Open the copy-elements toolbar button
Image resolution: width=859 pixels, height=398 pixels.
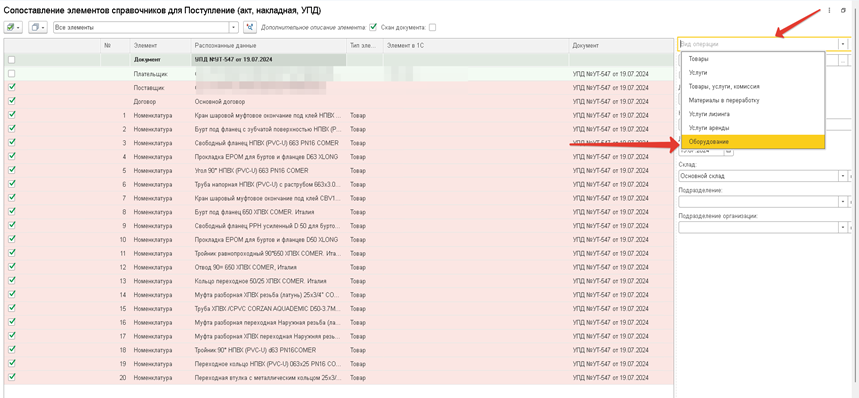37,27
